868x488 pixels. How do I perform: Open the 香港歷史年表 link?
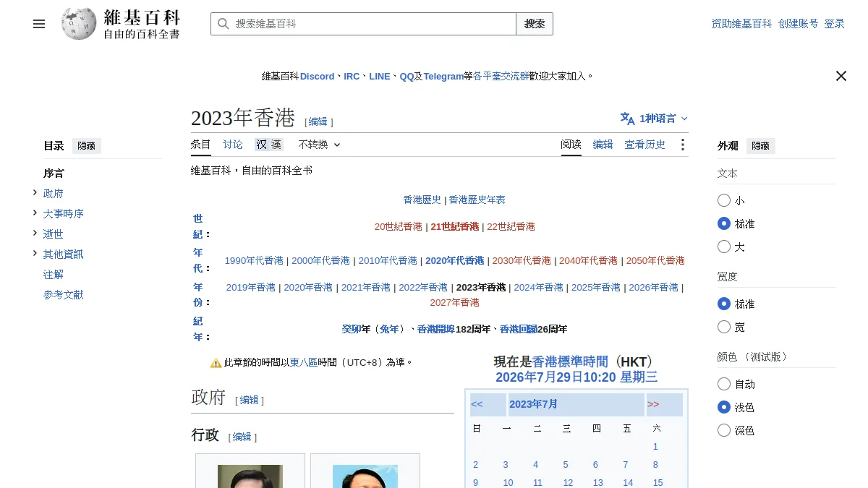[x=477, y=200]
